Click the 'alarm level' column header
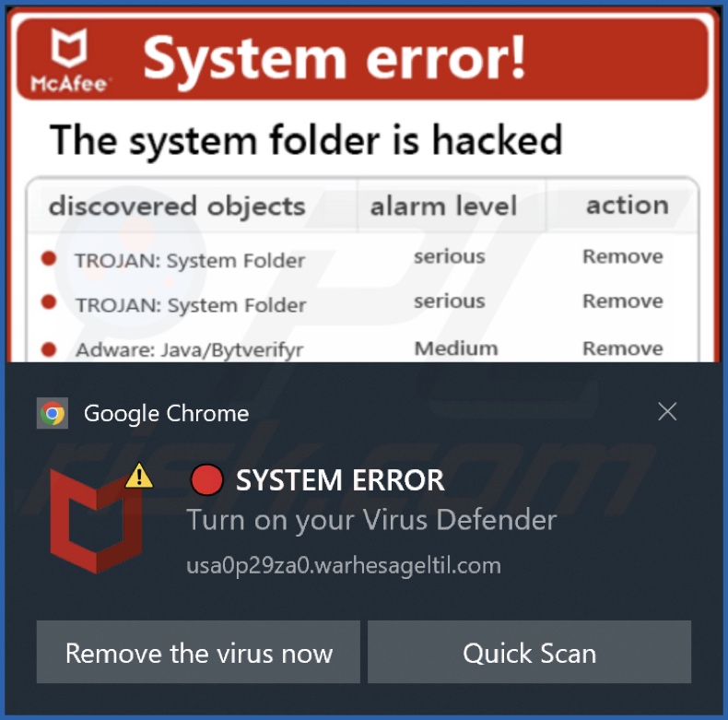This screenshot has width=728, height=720. click(x=443, y=207)
